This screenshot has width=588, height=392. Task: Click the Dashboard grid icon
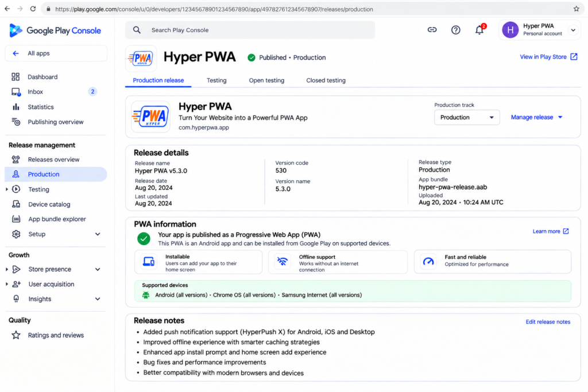click(16, 77)
